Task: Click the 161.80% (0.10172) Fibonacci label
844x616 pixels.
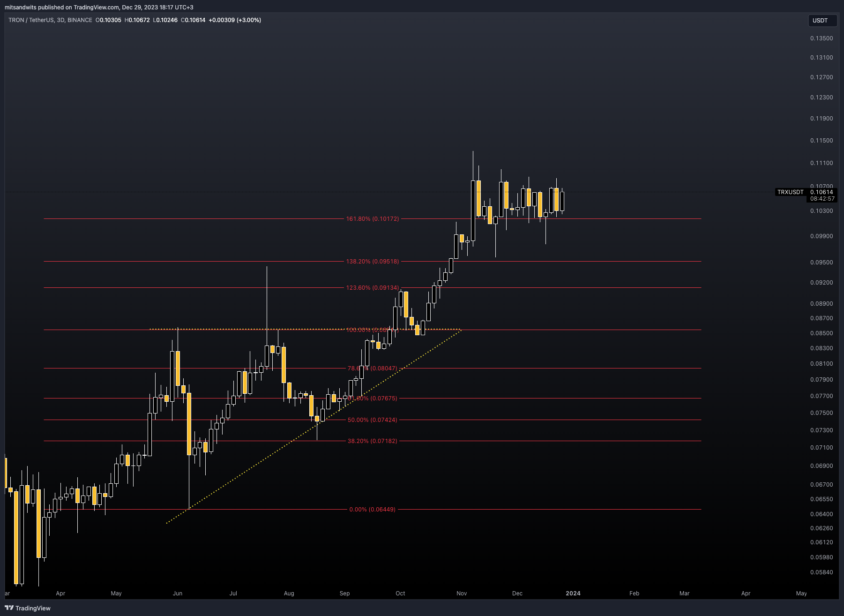Action: [x=373, y=219]
